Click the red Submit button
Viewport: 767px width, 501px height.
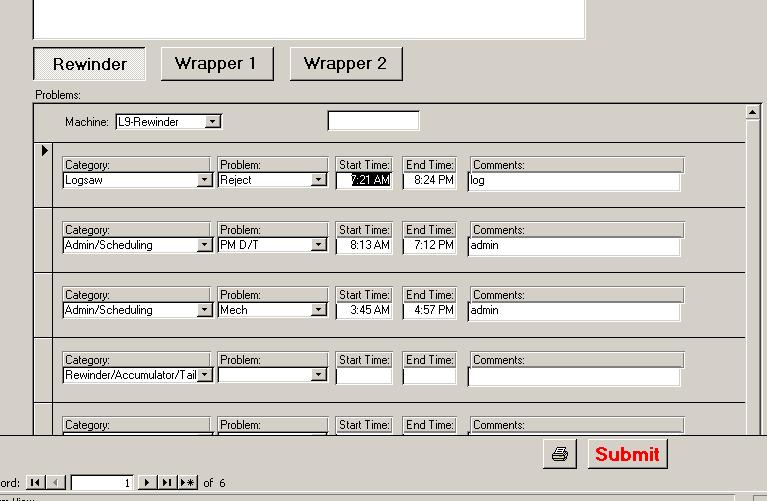(628, 454)
